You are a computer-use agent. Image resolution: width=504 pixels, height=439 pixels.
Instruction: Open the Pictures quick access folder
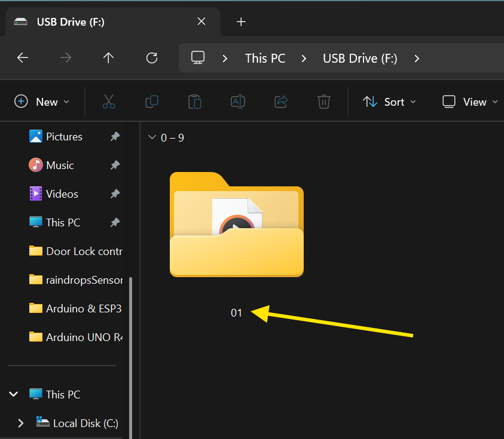(x=64, y=137)
